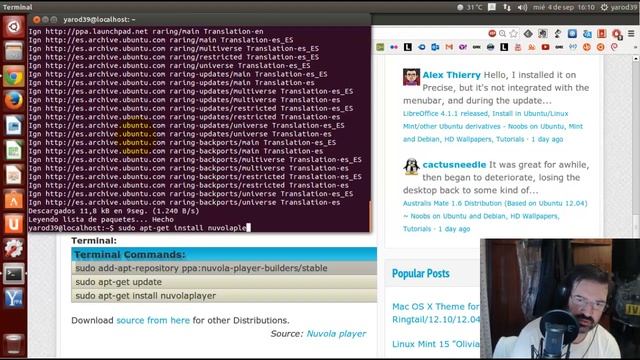
Task: Open the network indicator in top panel
Action: (x=507, y=7)
